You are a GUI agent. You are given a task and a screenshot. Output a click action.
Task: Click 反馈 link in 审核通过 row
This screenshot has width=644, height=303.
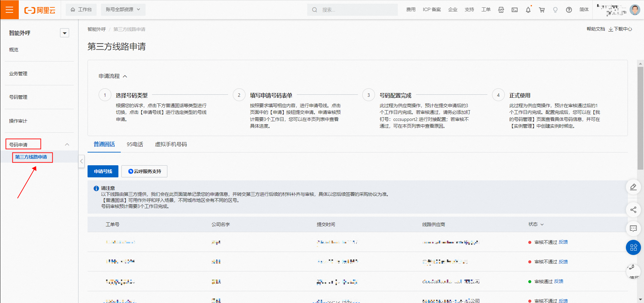558,282
